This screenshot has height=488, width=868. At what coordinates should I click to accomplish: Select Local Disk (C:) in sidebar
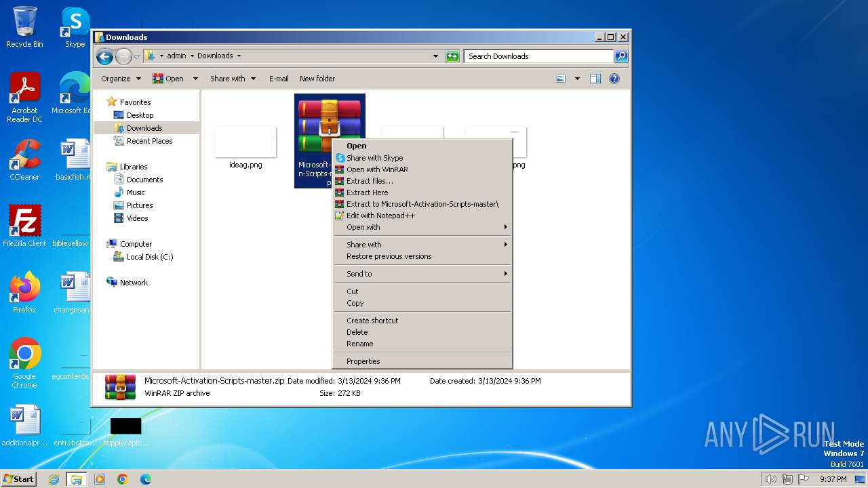tap(150, 257)
